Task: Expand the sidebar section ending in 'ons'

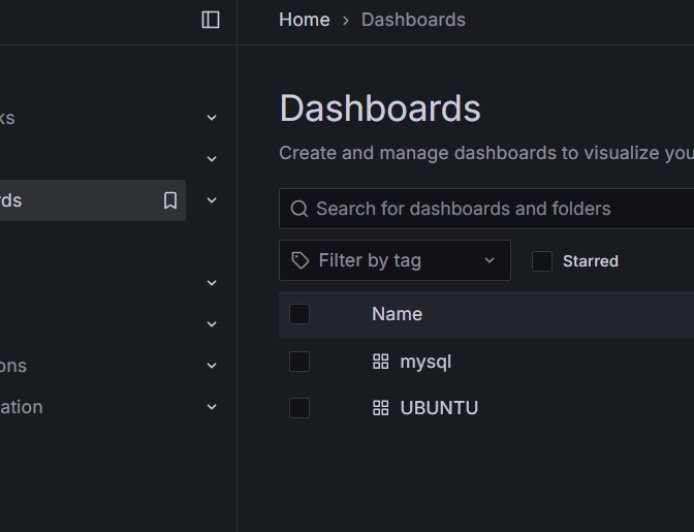Action: click(x=212, y=366)
